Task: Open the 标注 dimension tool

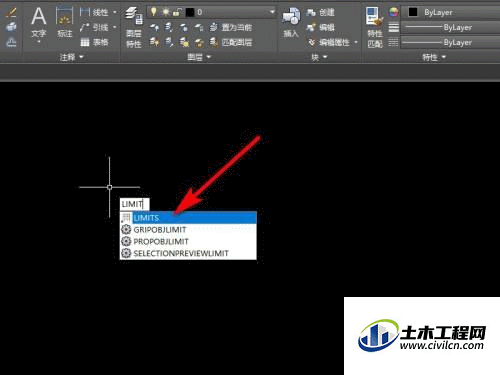Action: [64, 23]
